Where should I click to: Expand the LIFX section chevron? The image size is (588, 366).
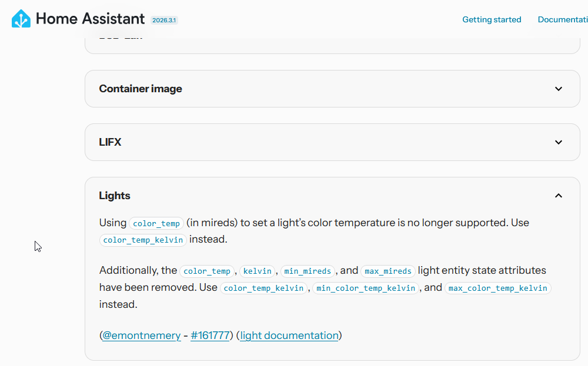(559, 142)
